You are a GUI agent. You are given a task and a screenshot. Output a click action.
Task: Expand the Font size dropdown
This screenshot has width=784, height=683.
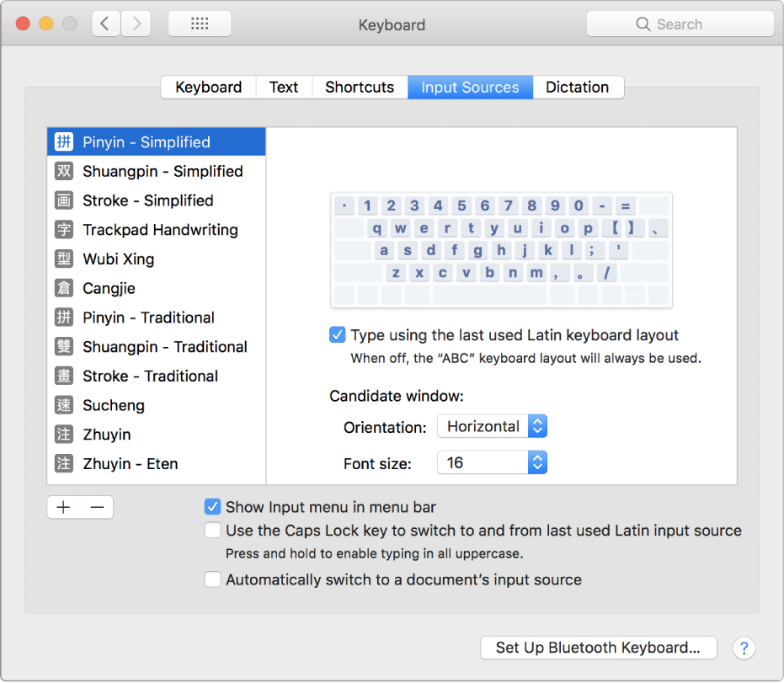coord(492,462)
